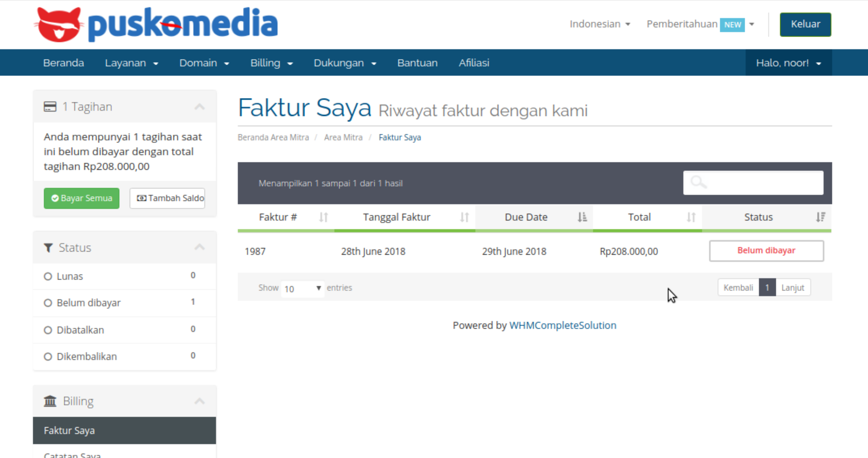
Task: Sort by Faktur # using its sort arrows
Action: click(323, 217)
